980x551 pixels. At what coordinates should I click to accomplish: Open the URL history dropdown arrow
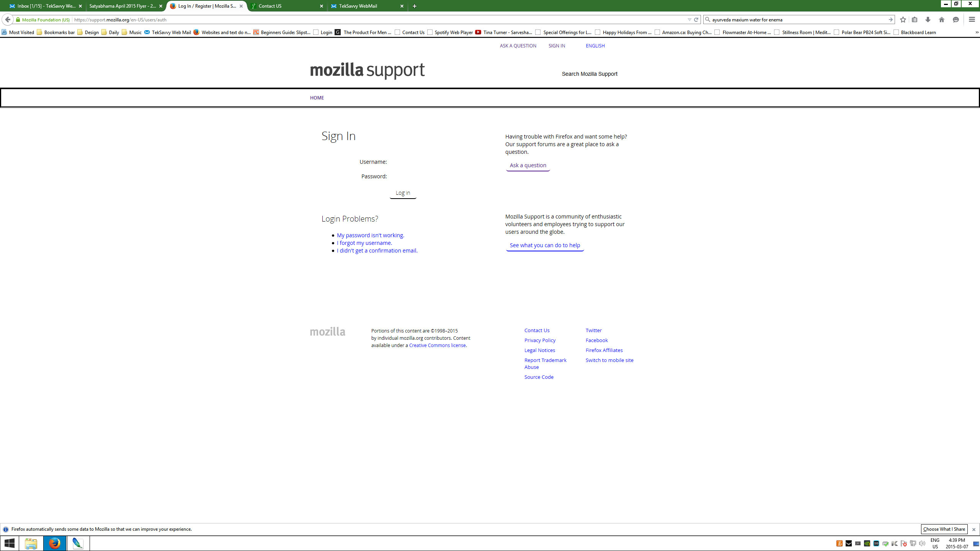coord(689,20)
